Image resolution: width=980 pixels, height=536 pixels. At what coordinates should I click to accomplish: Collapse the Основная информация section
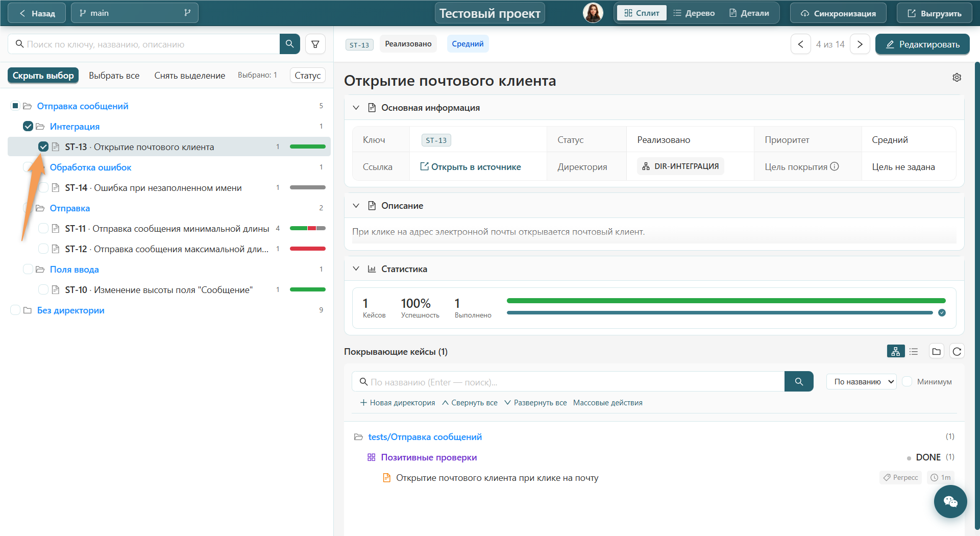pos(356,108)
